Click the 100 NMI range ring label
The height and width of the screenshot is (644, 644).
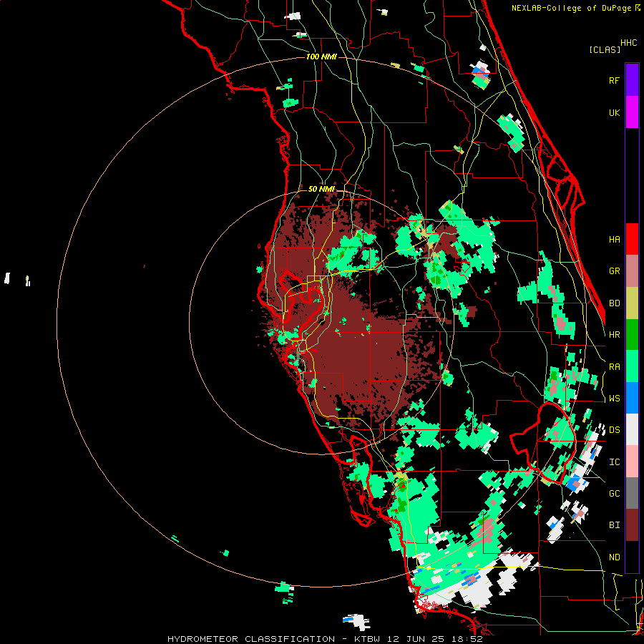pos(321,57)
